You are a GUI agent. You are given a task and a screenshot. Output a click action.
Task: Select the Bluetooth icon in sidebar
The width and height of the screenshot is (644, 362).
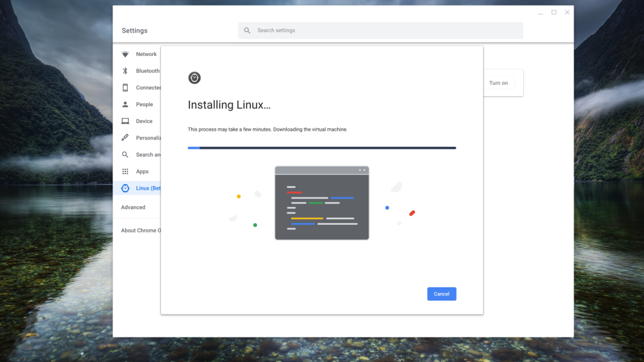tap(125, 71)
